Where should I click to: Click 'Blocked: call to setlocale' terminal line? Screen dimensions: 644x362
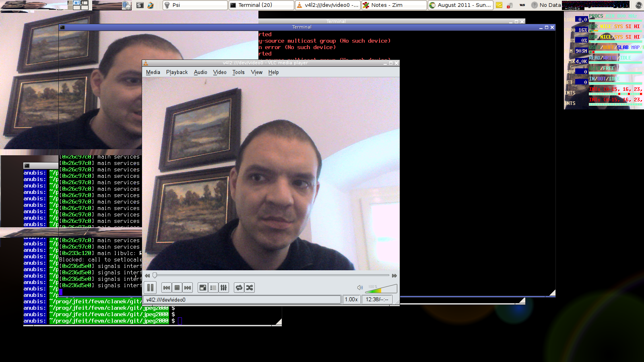coord(100,260)
